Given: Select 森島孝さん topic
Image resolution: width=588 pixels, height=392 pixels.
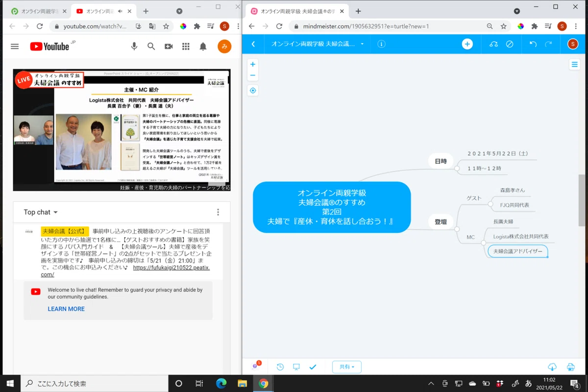Looking at the screenshot, I should click(x=513, y=190).
